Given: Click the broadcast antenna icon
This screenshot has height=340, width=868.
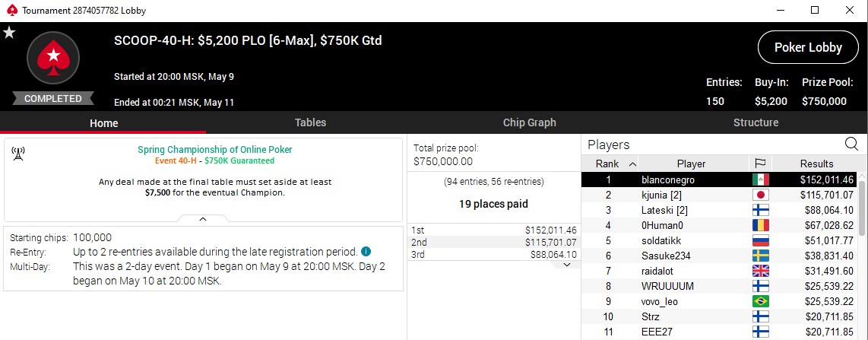Looking at the screenshot, I should pyautogui.click(x=18, y=154).
